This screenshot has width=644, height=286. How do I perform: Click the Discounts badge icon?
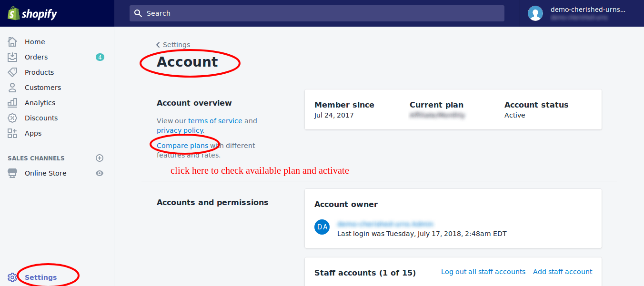pyautogui.click(x=12, y=118)
